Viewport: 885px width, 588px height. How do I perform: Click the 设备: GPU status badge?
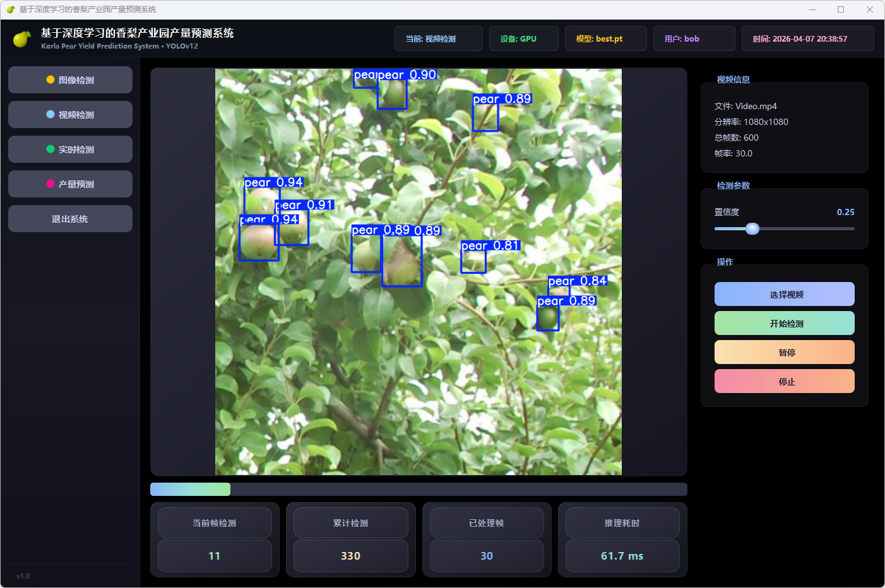tap(523, 39)
